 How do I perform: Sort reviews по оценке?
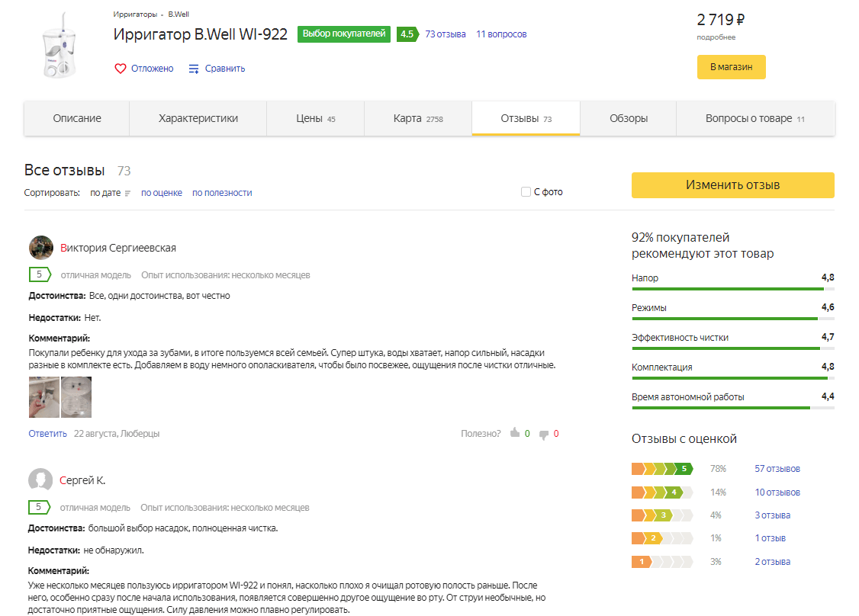[x=162, y=193]
